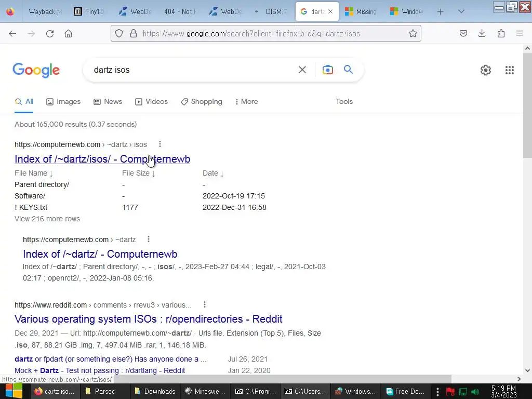Open Index of /~dartz/isos/ link
Image resolution: width=532 pixels, height=399 pixels.
point(102,159)
